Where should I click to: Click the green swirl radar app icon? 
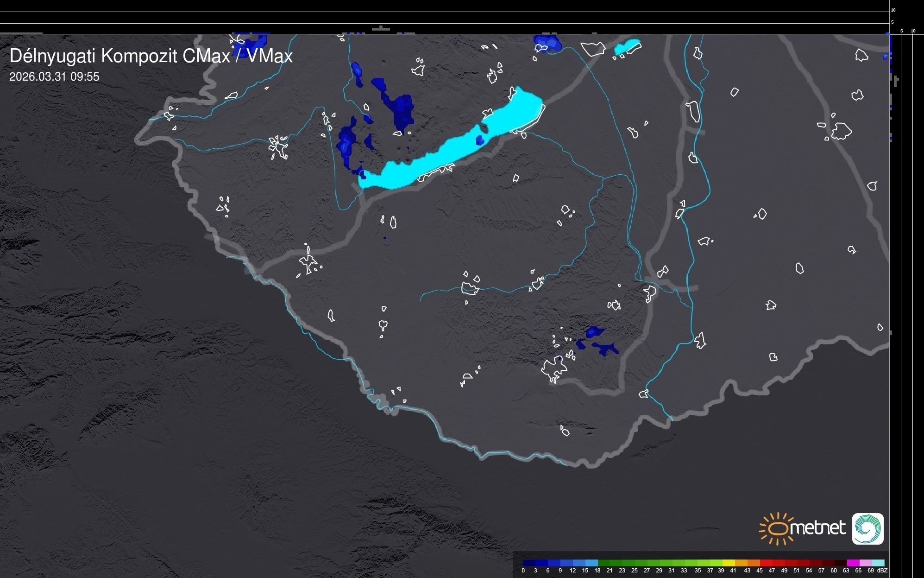867,528
